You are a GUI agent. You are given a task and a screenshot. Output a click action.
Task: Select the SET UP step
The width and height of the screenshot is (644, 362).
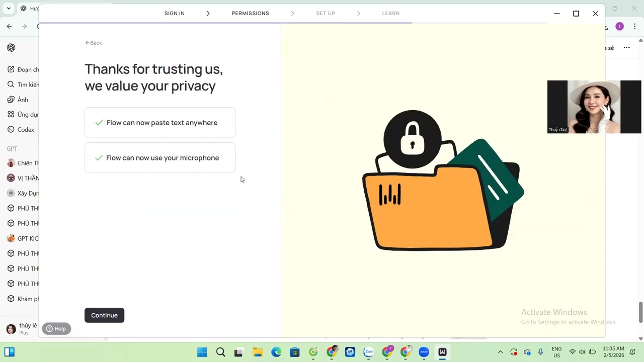(326, 13)
